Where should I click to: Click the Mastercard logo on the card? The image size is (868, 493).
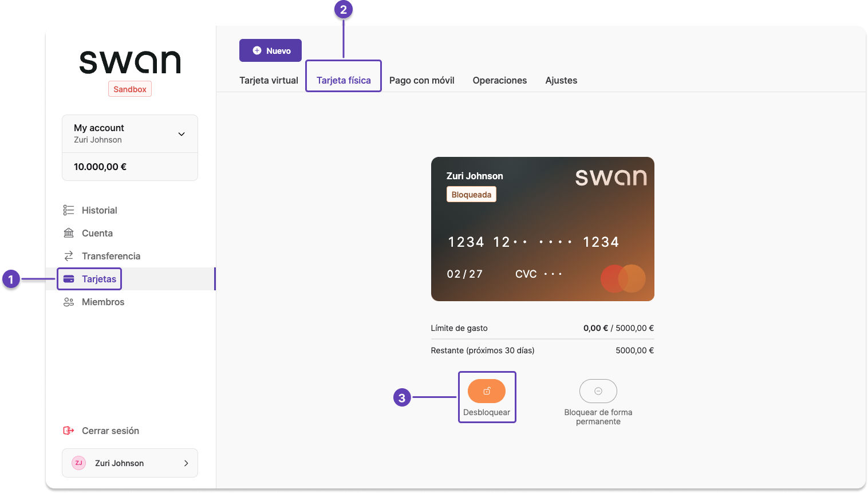(623, 278)
